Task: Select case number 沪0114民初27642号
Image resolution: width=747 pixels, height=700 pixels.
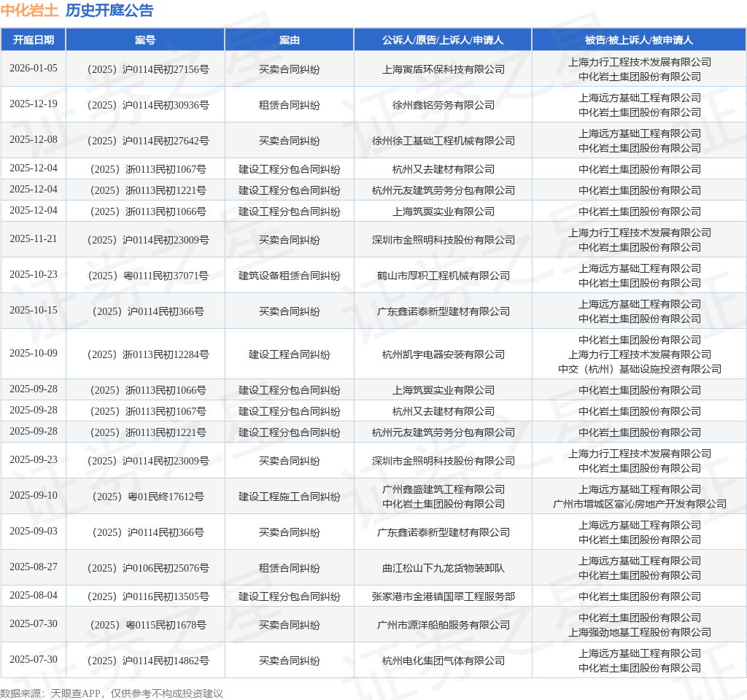Action: (x=147, y=141)
